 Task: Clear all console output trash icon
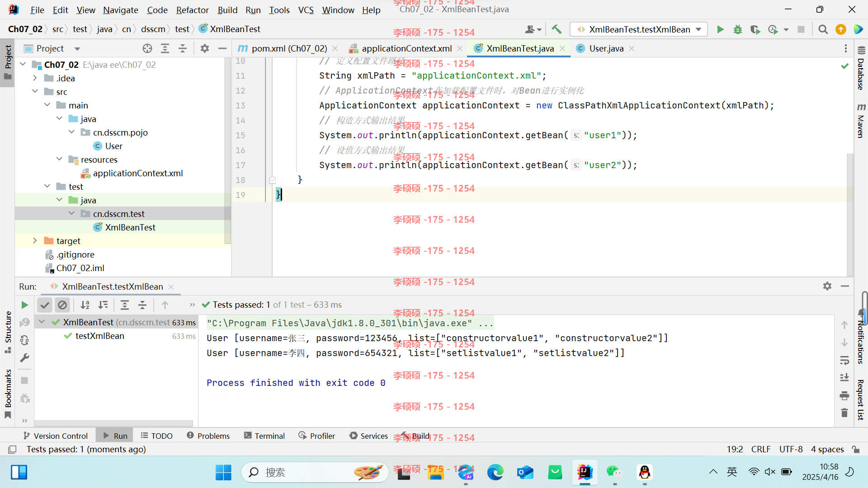(x=844, y=413)
